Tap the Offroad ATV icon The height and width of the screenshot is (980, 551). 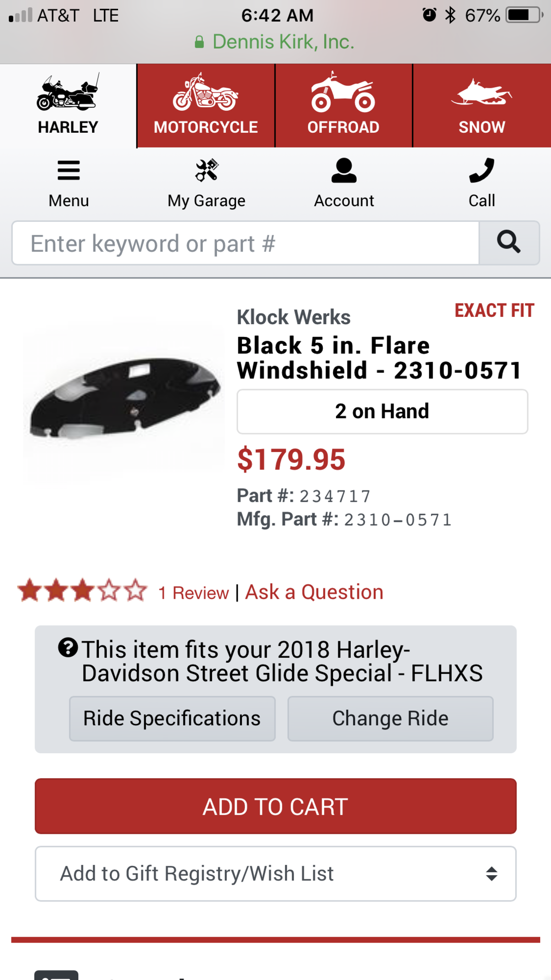(343, 92)
